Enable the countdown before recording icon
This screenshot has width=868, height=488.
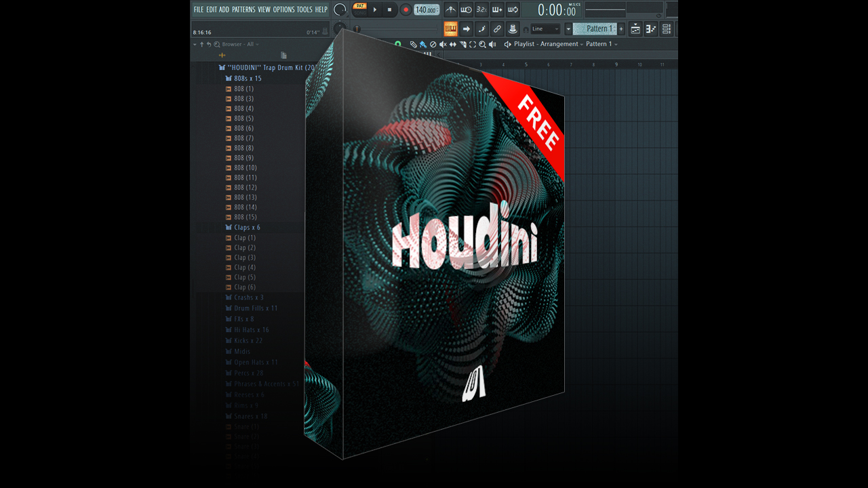click(481, 9)
